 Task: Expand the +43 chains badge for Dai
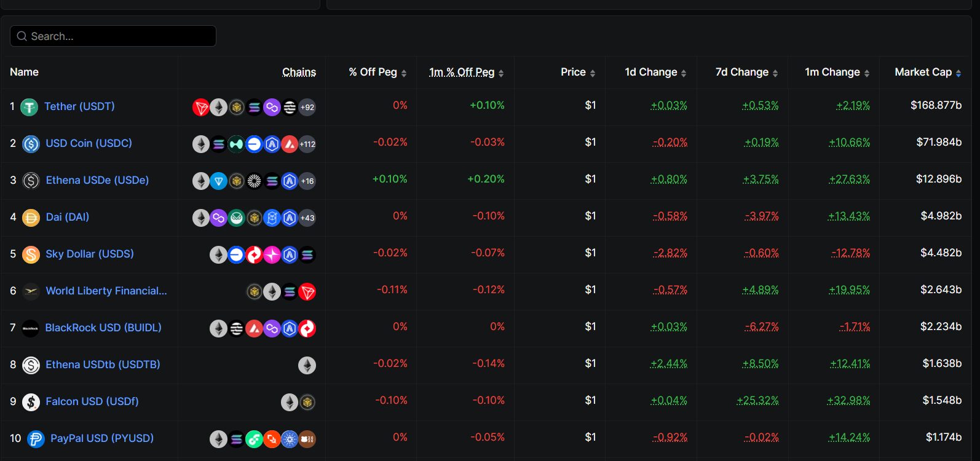pyautogui.click(x=307, y=218)
